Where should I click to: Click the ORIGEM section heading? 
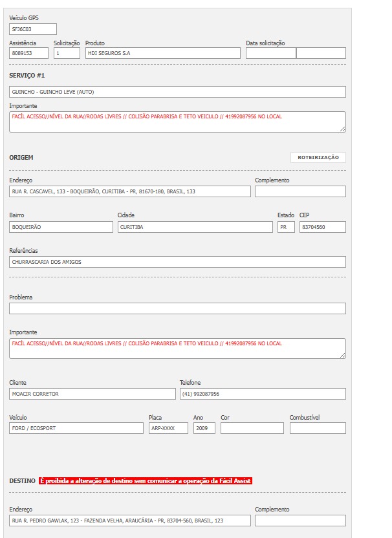point(21,158)
